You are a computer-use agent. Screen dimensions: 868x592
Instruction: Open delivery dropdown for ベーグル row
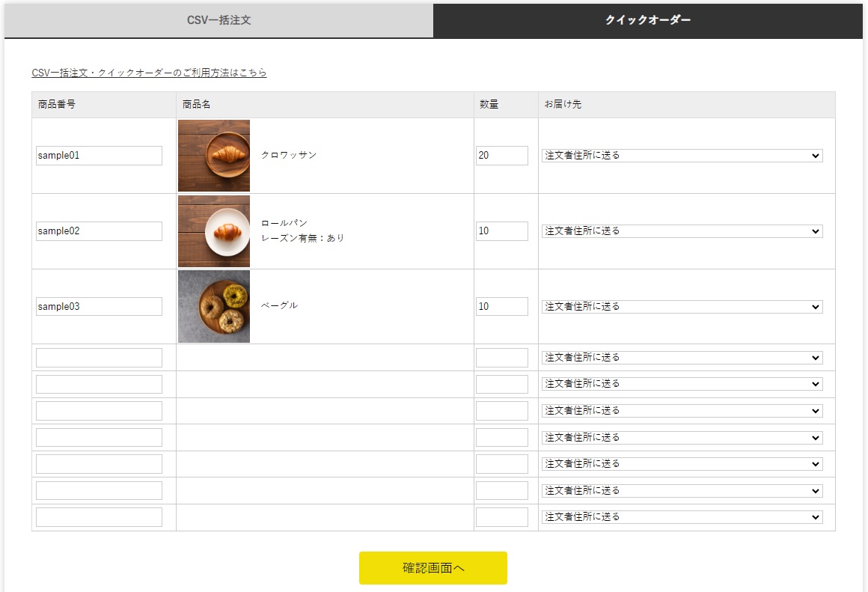[x=682, y=307]
